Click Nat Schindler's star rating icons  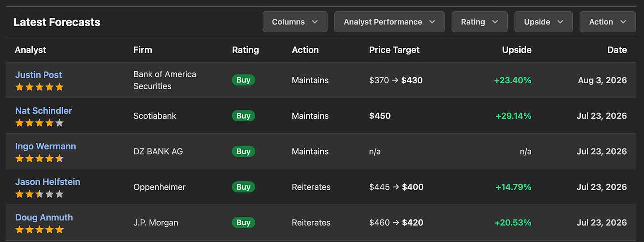coord(39,123)
